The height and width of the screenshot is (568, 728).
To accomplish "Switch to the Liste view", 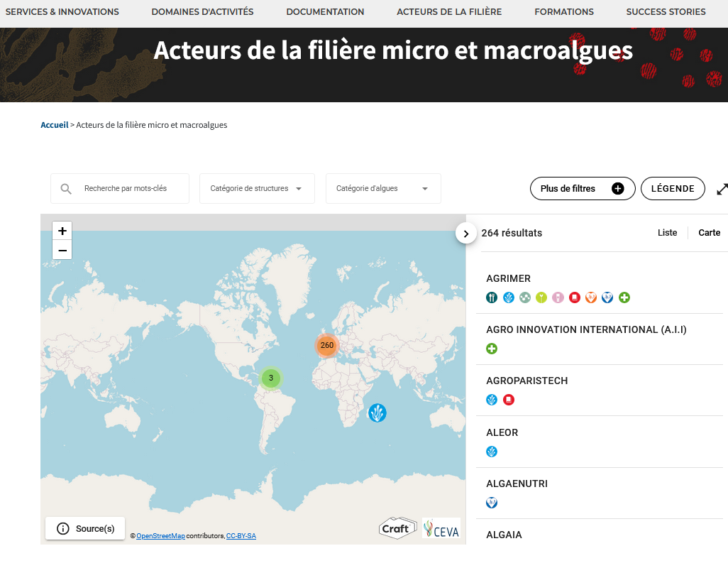I will pyautogui.click(x=667, y=233).
